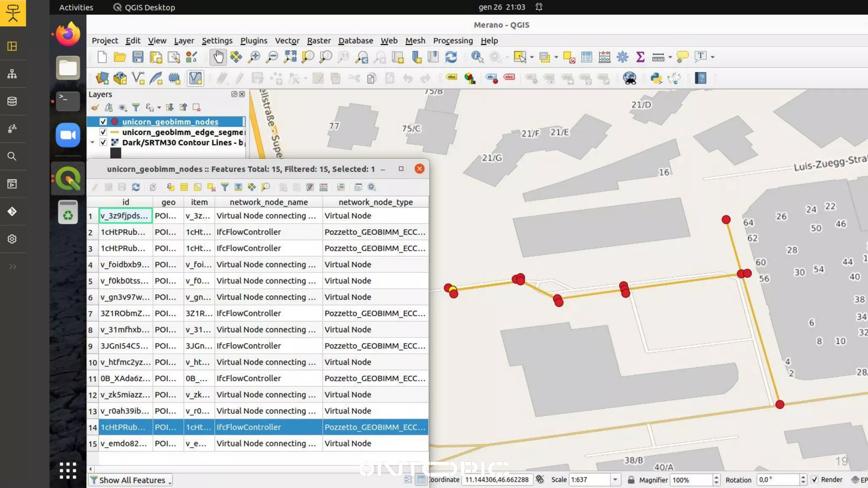
Task: Open the Project menu
Action: pyautogui.click(x=105, y=41)
